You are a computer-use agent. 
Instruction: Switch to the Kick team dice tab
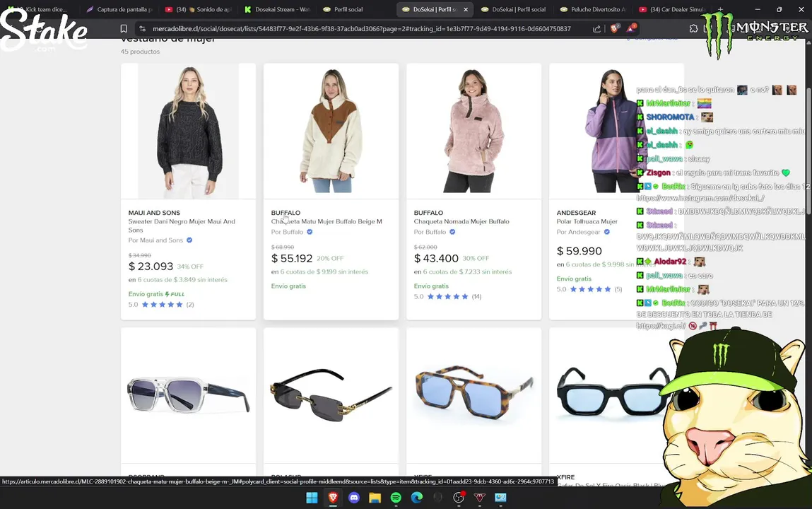[x=41, y=9]
